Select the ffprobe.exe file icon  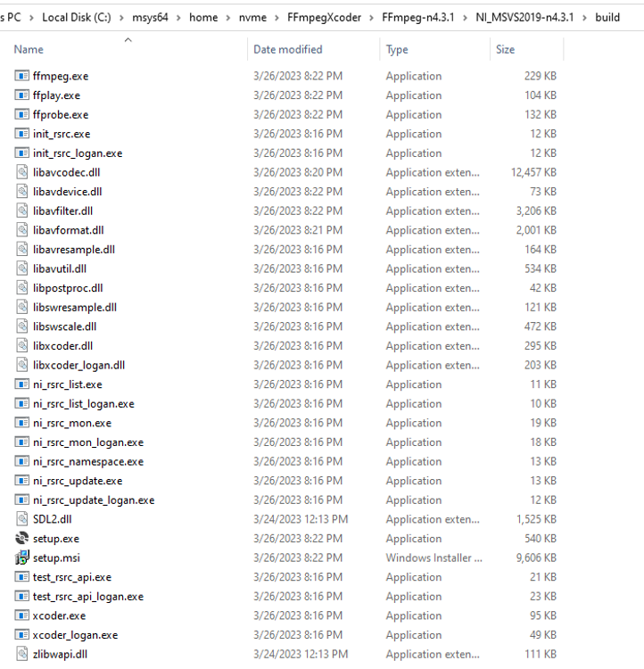click(x=21, y=114)
